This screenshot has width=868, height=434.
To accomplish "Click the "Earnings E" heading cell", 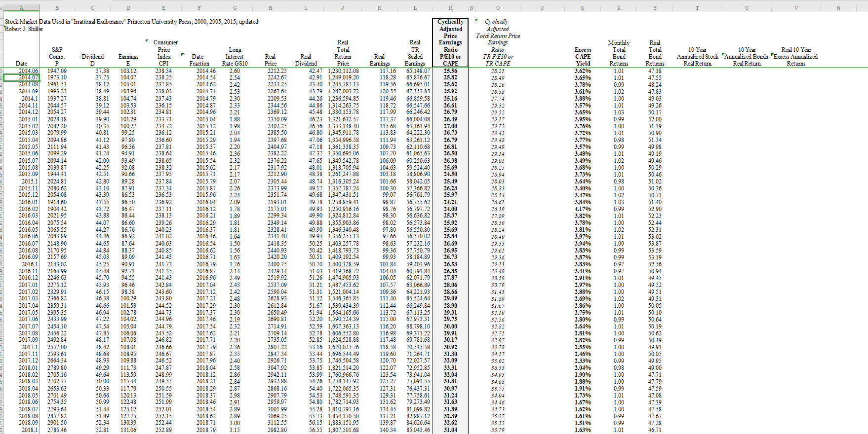I will (x=128, y=60).
